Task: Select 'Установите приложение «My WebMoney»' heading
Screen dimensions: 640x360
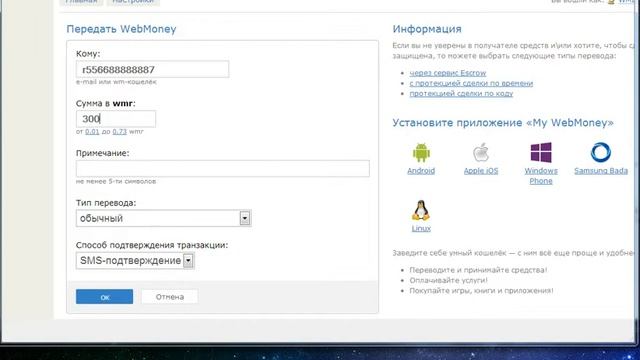Action: pyautogui.click(x=503, y=123)
